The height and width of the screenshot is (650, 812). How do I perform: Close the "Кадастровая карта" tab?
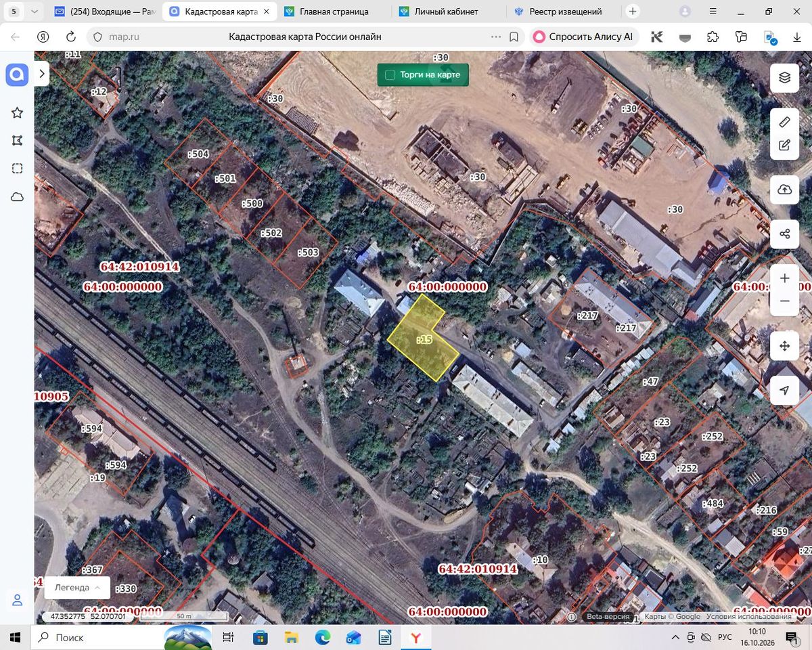click(266, 12)
